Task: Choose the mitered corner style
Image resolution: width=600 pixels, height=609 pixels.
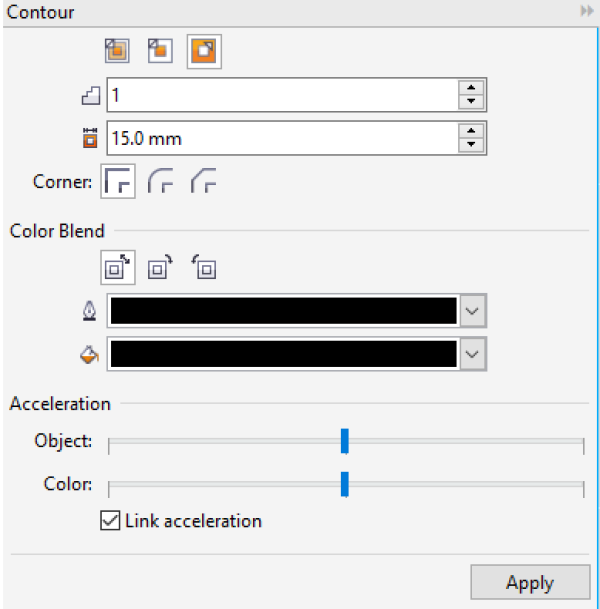Action: pyautogui.click(x=118, y=182)
